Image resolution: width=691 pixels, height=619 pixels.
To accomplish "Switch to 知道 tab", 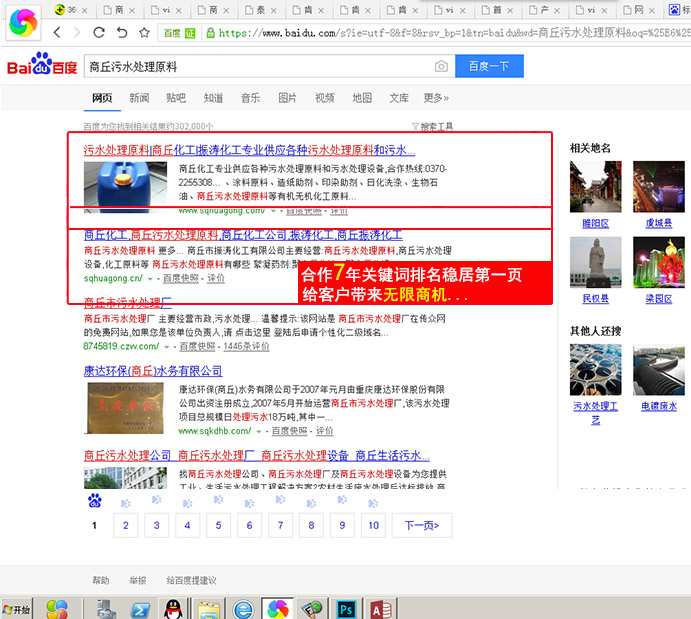I will tap(213, 98).
